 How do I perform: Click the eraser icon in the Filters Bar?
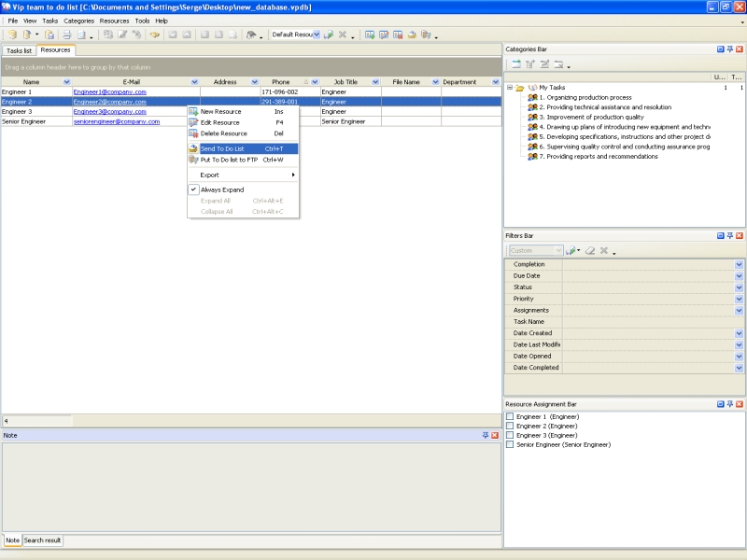pyautogui.click(x=590, y=250)
